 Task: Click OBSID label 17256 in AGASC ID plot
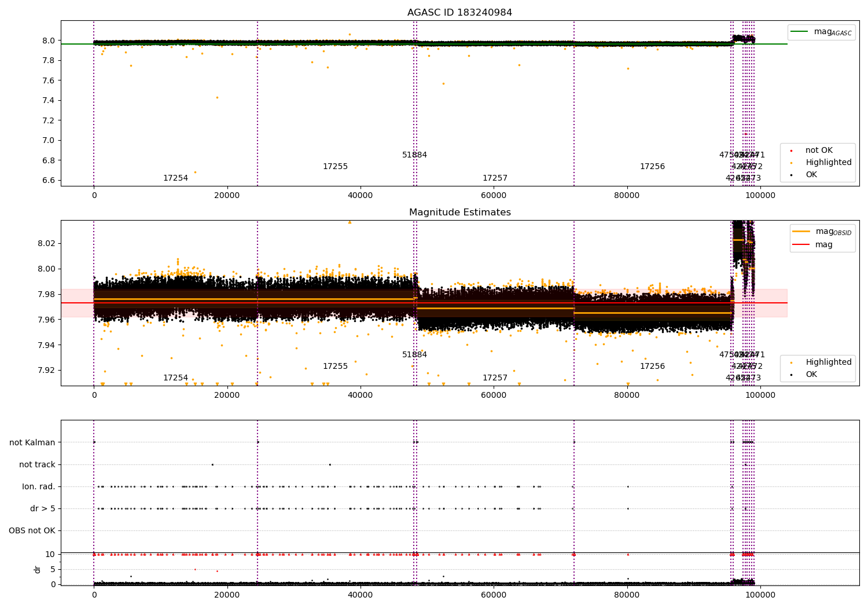tap(652, 167)
